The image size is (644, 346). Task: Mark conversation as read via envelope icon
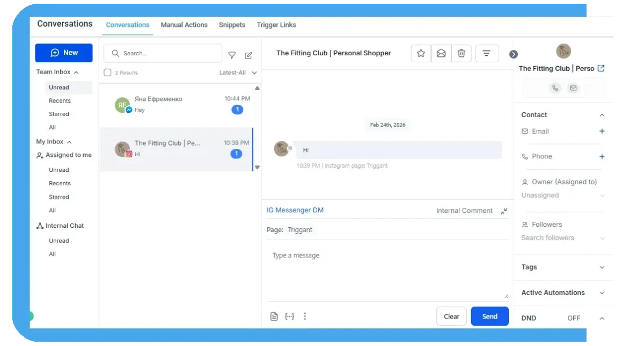point(441,53)
